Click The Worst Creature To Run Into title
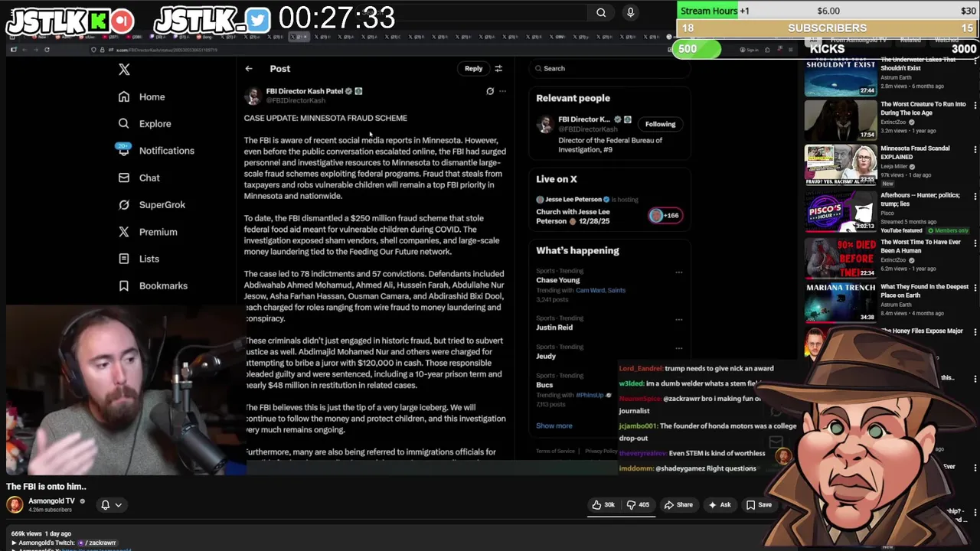This screenshot has width=980, height=551. coord(923,109)
